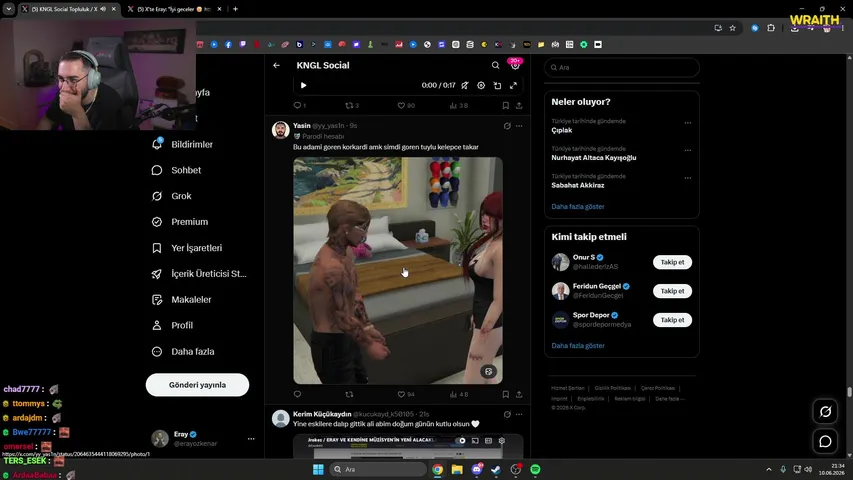Open File Explorer from the taskbar
The height and width of the screenshot is (480, 853).
point(457,469)
